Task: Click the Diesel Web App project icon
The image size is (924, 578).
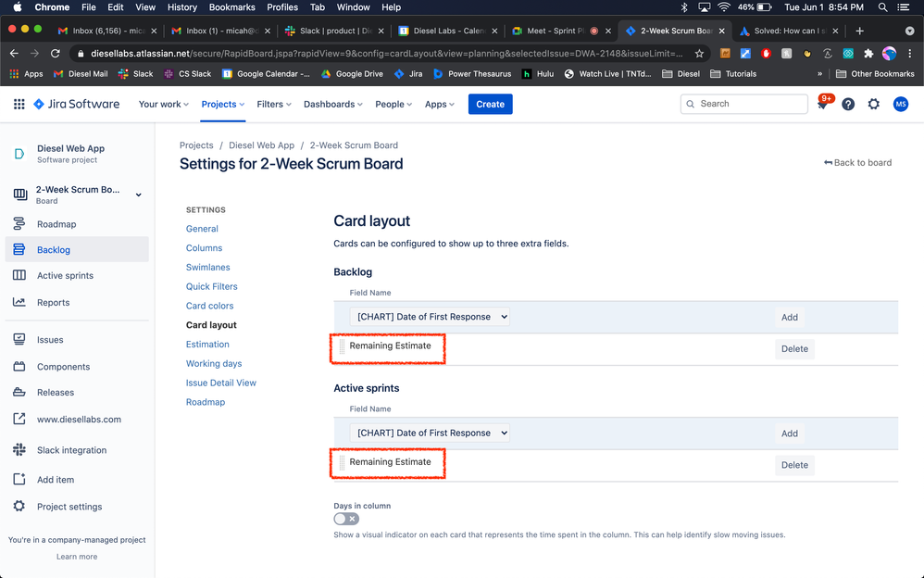Action: (x=19, y=154)
